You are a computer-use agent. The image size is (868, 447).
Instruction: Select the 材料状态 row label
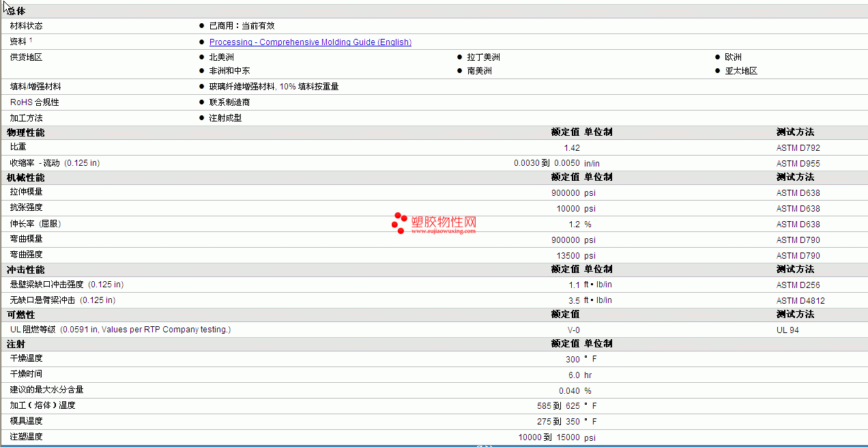pyautogui.click(x=27, y=26)
